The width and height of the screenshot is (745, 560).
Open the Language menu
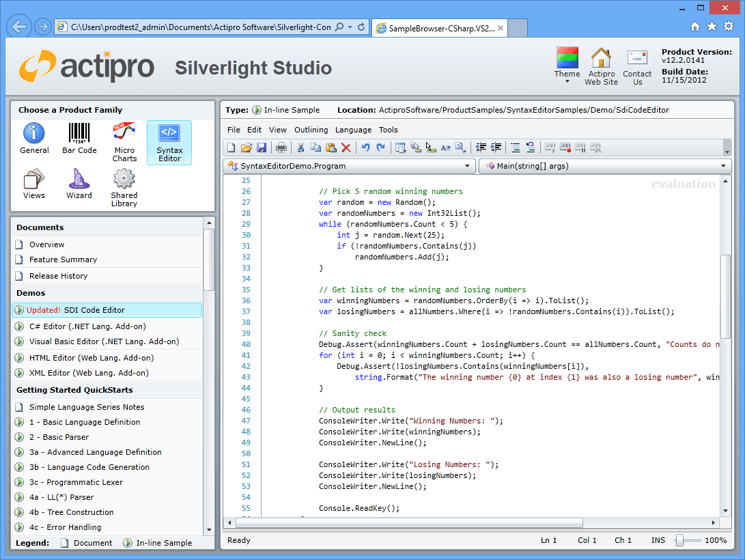coord(354,130)
